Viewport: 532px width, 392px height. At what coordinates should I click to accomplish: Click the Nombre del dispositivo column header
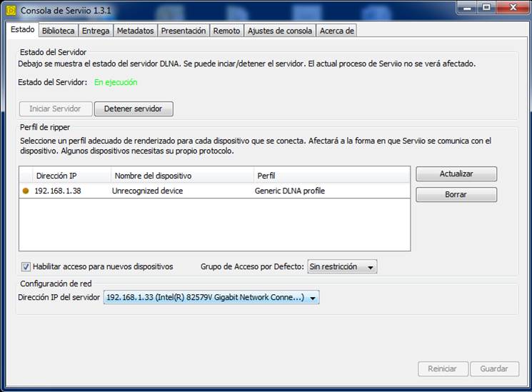click(182, 175)
